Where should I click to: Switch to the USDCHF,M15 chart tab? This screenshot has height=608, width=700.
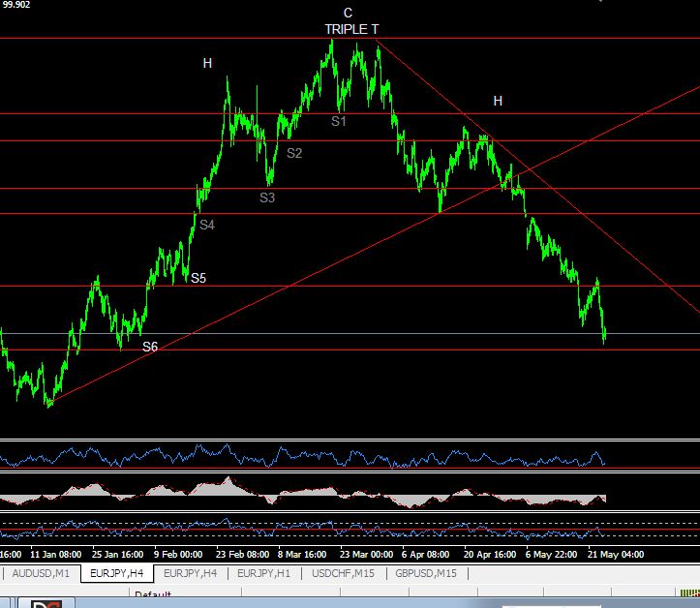[x=344, y=573]
